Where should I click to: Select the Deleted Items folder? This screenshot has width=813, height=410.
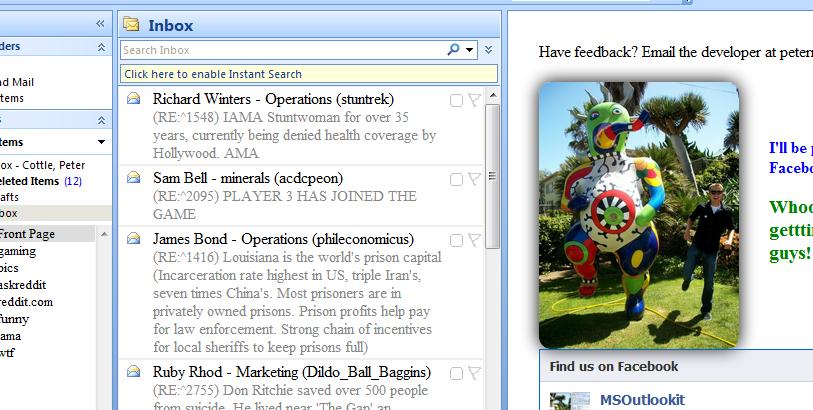pos(30,181)
